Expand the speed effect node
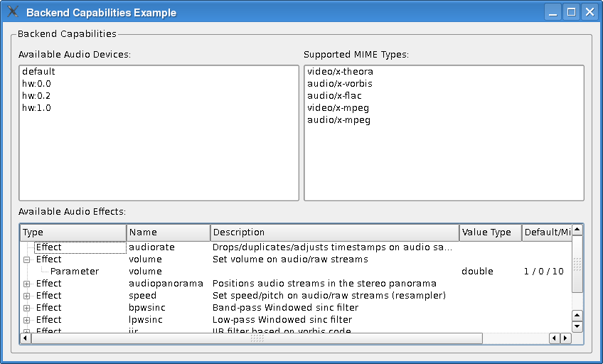This screenshot has height=364, width=603. (27, 296)
